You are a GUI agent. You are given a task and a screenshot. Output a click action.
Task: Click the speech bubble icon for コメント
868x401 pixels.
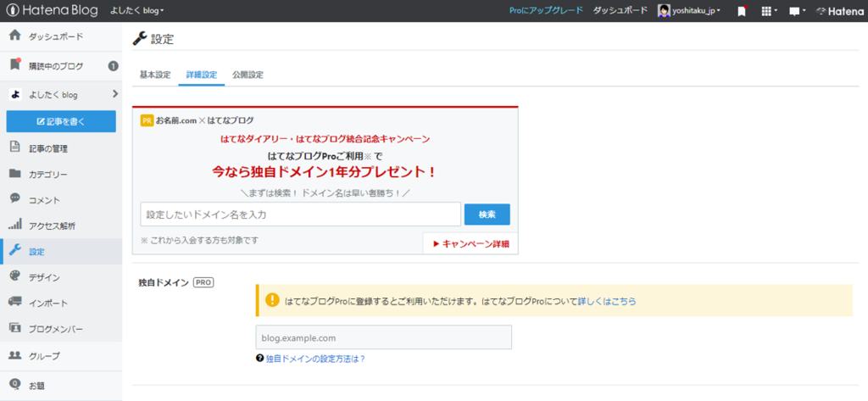[x=15, y=199]
